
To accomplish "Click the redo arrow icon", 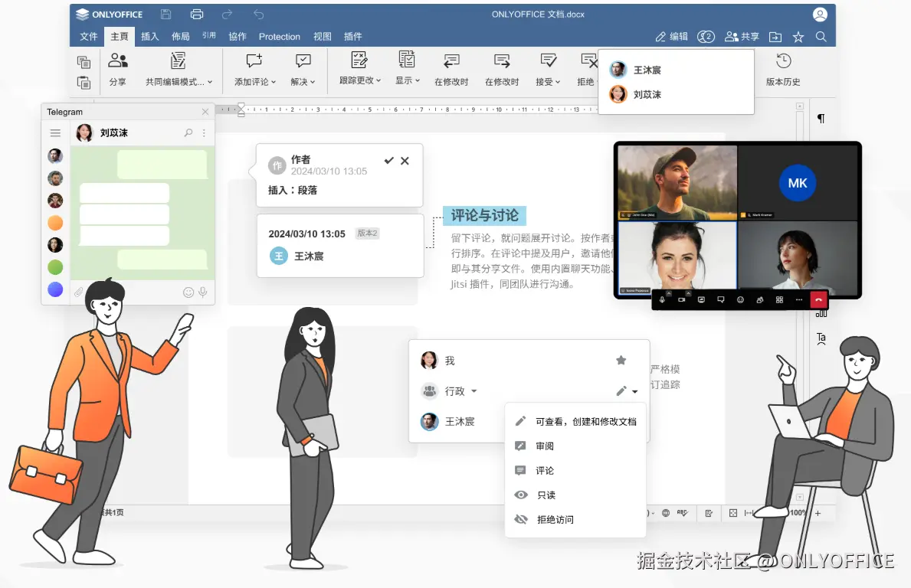I will pos(227,14).
